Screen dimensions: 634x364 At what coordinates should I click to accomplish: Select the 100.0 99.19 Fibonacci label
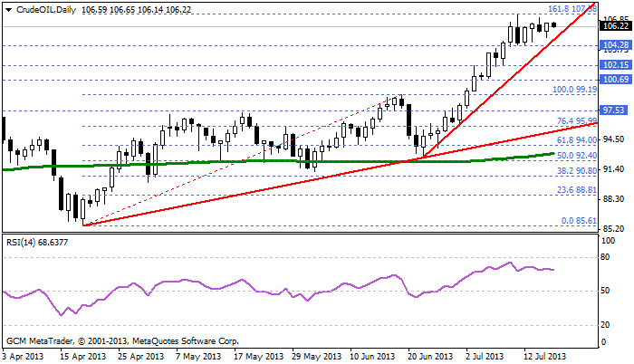click(x=574, y=91)
